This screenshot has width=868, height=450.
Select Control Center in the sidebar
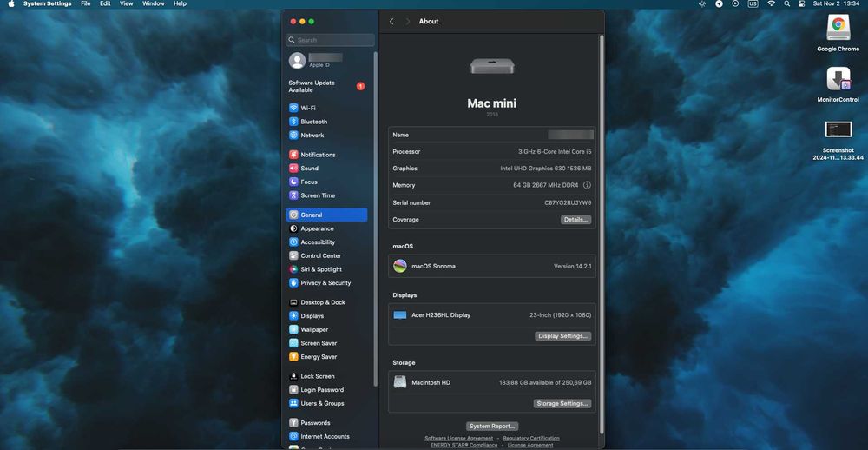[326, 255]
